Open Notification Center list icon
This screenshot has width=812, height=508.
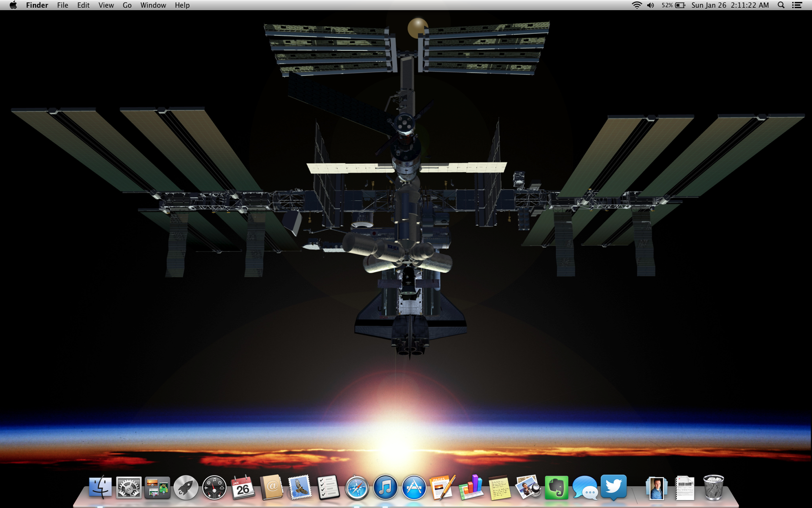[x=797, y=5]
